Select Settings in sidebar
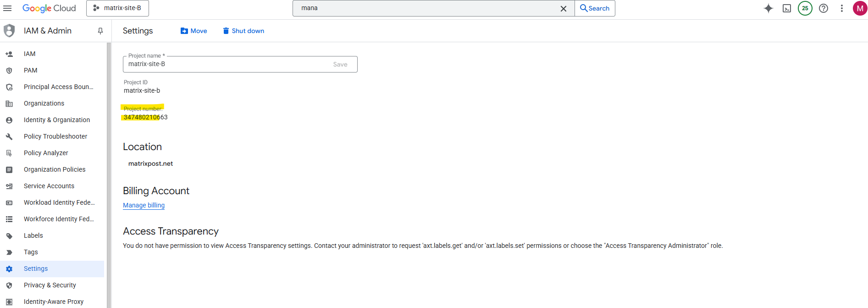The width and height of the screenshot is (868, 308). [52, 269]
